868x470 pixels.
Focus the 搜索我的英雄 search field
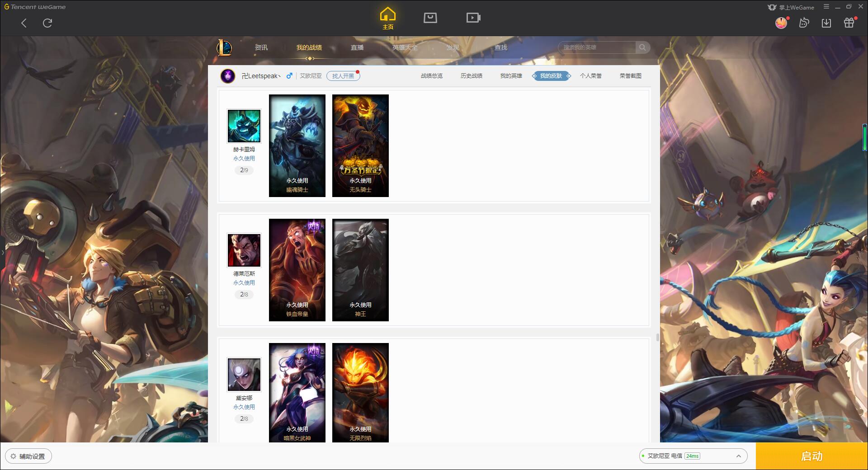[597, 47]
